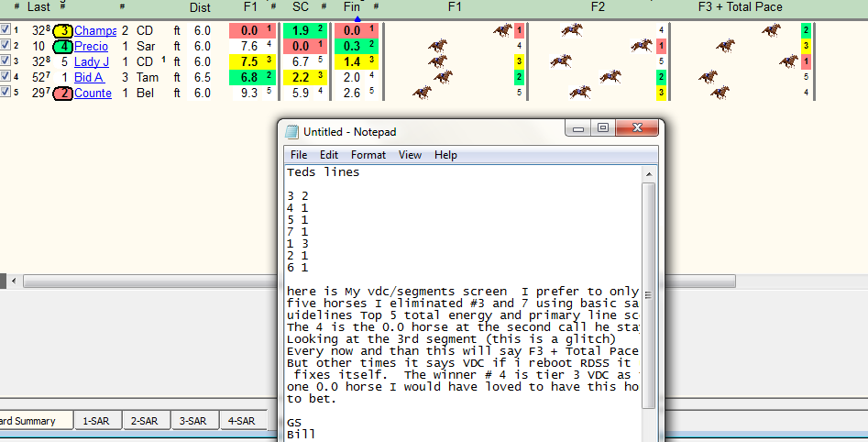868x442 pixels.
Task: Click the Dist value 6.5 in Bid A. row
Action: 203,77
